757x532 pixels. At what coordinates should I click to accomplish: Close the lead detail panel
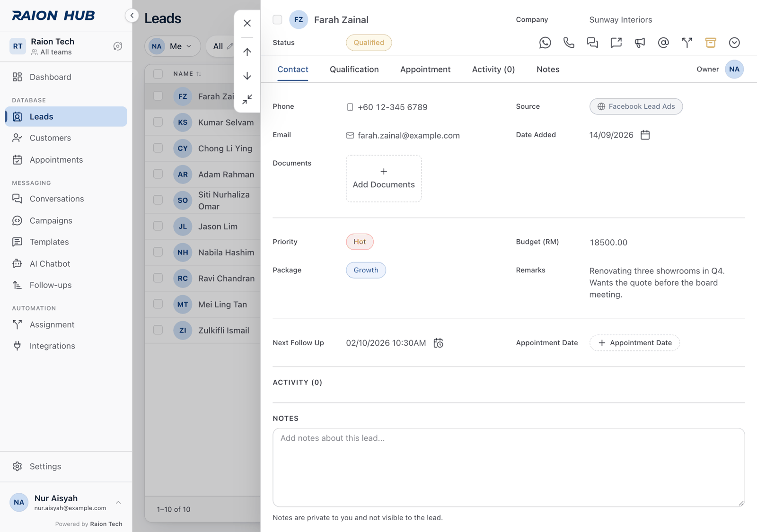[x=247, y=23]
